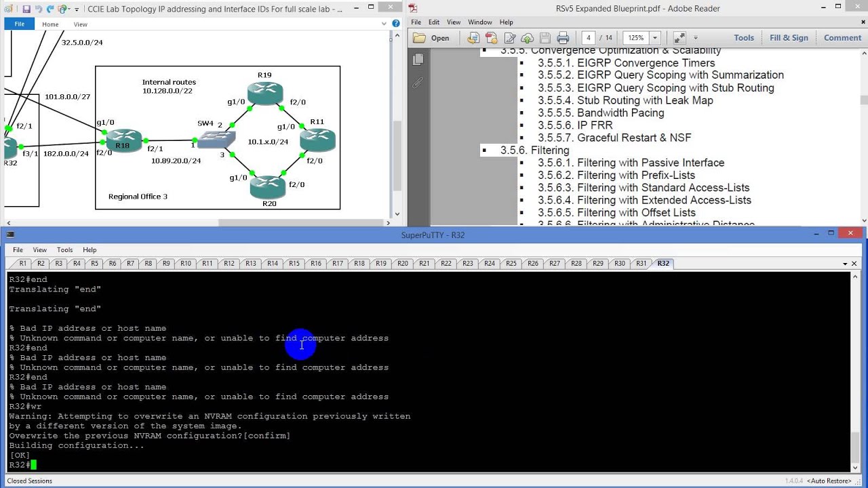Click the 125% zoom field in Reader
The height and width of the screenshot is (488, 868).
coord(635,38)
